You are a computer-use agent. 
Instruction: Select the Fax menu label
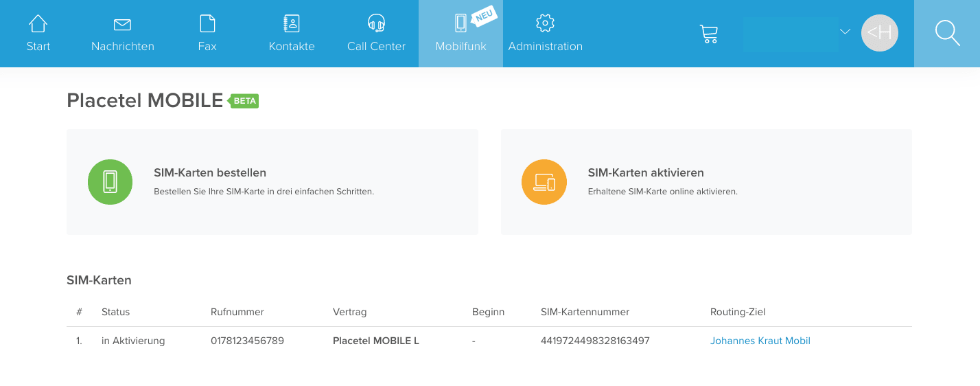tap(207, 47)
